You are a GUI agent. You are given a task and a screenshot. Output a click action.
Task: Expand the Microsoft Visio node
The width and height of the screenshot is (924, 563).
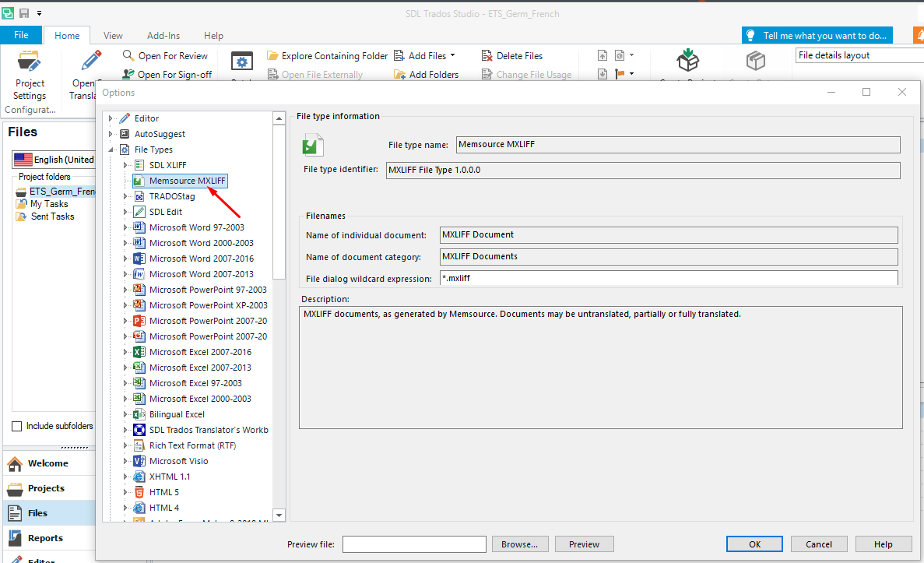click(x=125, y=461)
